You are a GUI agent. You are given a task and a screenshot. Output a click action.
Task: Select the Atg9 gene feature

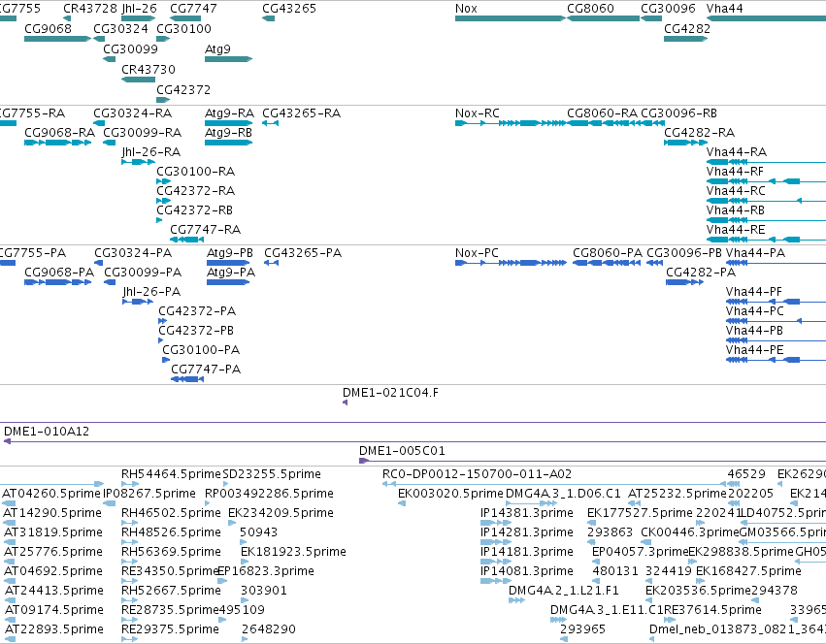point(229,59)
